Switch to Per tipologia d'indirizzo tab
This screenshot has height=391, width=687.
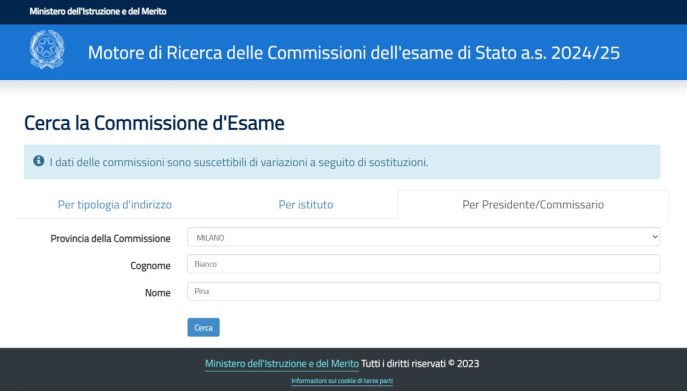tap(115, 204)
